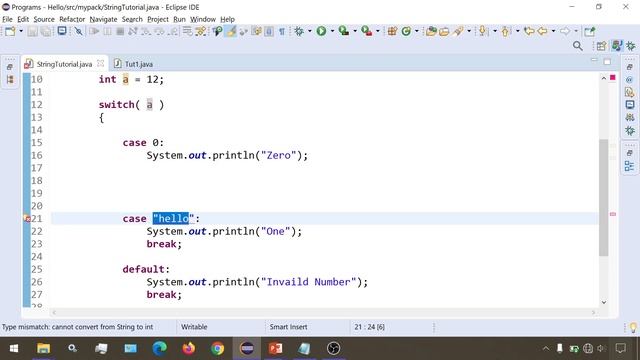Click the Coverage run icon
Viewport: 640px width, 360px height.
[344, 31]
